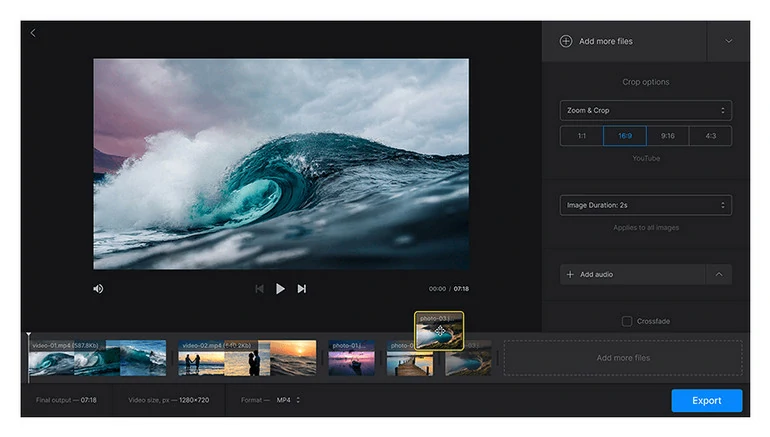Go back using the top-left arrow
Image resolution: width=770 pixels, height=437 pixels.
(x=33, y=33)
